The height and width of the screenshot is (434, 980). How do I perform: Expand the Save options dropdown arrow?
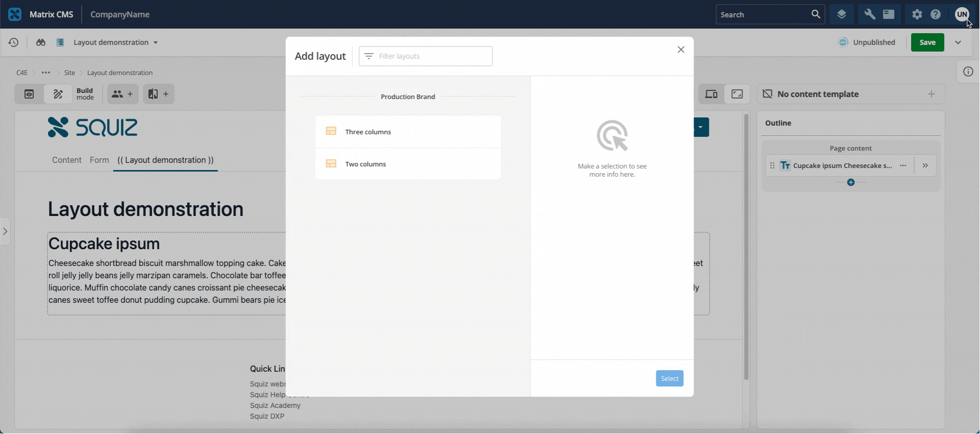[x=958, y=42]
